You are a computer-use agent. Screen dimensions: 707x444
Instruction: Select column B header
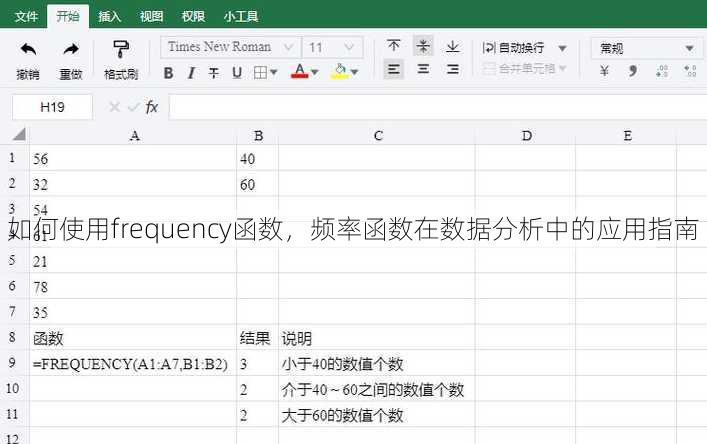coord(258,136)
